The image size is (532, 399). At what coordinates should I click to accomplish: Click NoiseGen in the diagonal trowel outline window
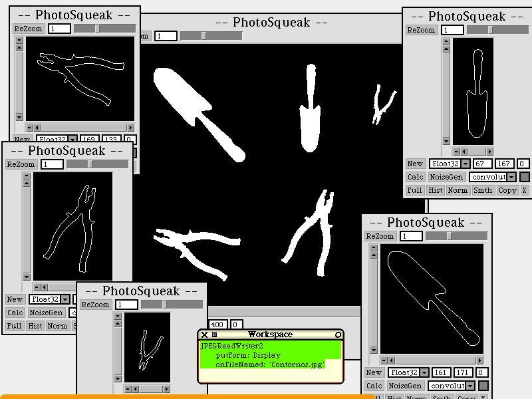pos(405,386)
